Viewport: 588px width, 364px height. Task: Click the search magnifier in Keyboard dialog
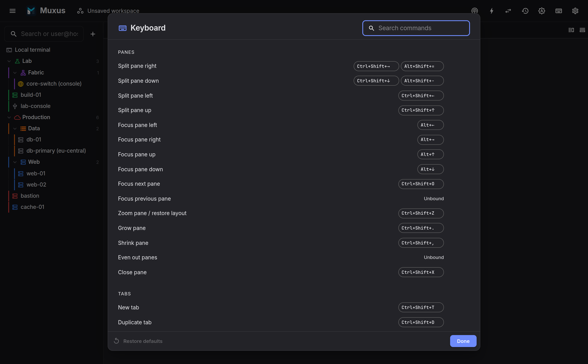(371, 28)
